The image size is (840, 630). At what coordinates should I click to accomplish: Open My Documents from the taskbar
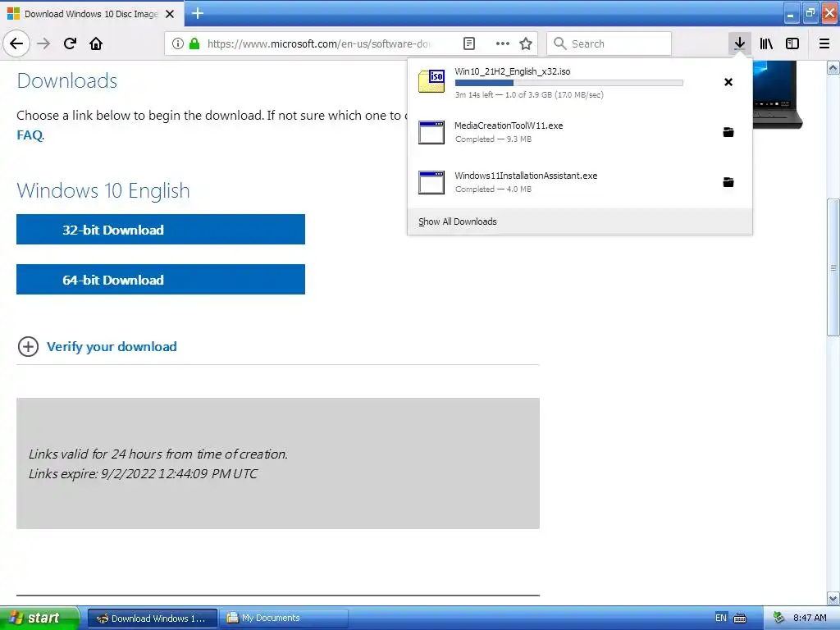coord(284,619)
